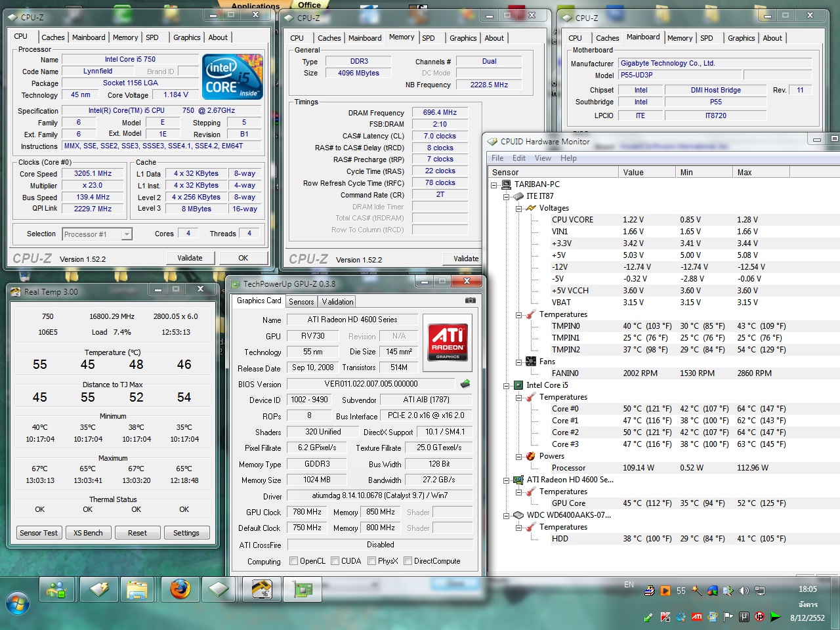Click the Min column header in HWMonitor
Image resolution: width=840 pixels, height=630 pixels.
(704, 173)
